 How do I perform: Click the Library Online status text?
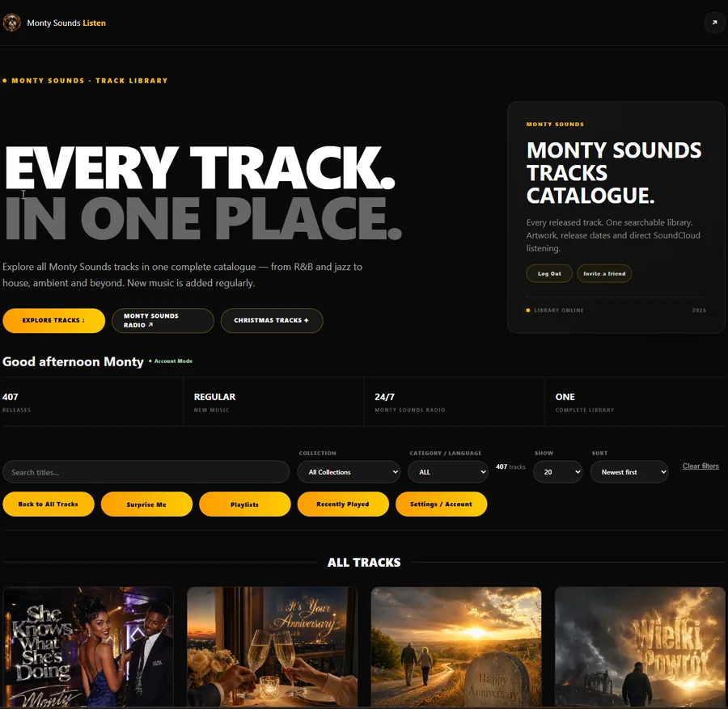[x=558, y=310]
